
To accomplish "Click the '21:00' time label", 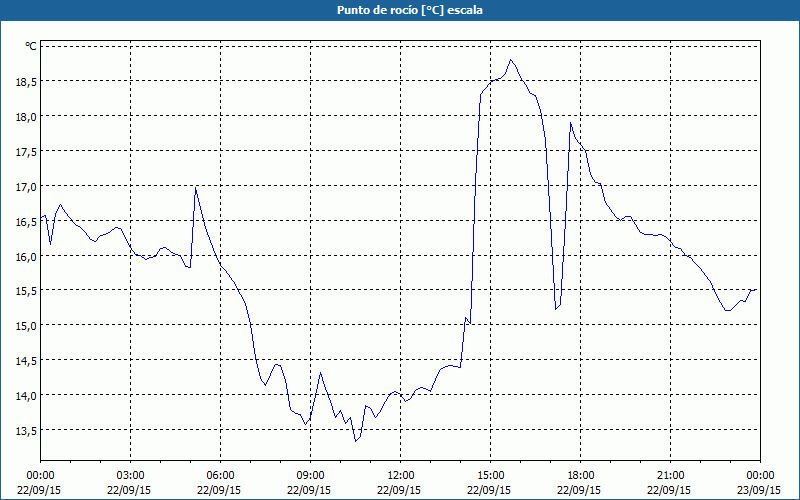I will tap(670, 476).
